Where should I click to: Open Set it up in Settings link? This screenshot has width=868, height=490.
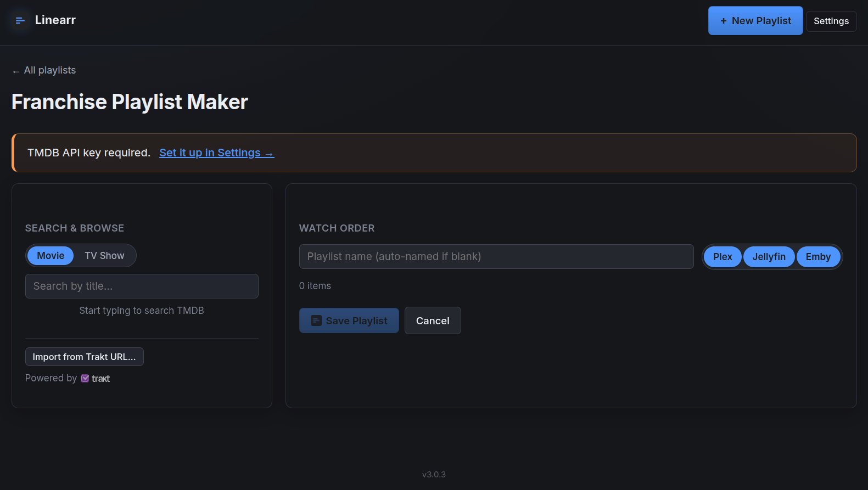point(216,153)
